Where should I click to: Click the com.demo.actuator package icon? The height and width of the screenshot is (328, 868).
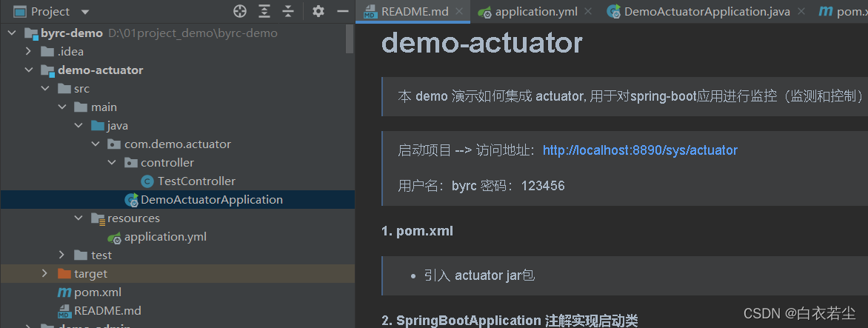pyautogui.click(x=114, y=144)
